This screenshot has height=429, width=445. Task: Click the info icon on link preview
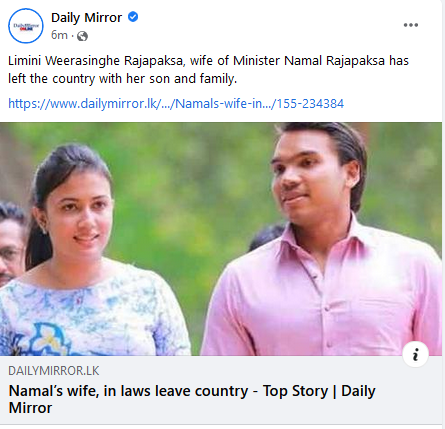point(415,354)
